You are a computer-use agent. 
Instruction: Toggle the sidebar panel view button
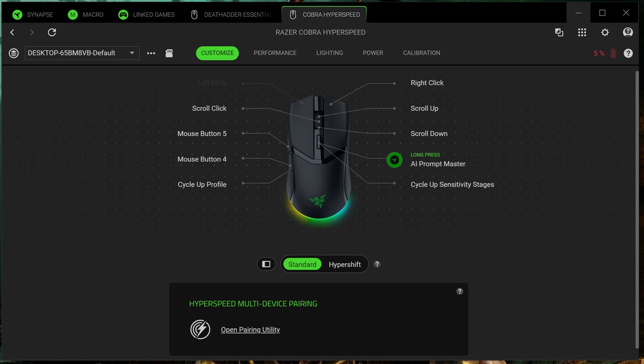(x=266, y=264)
